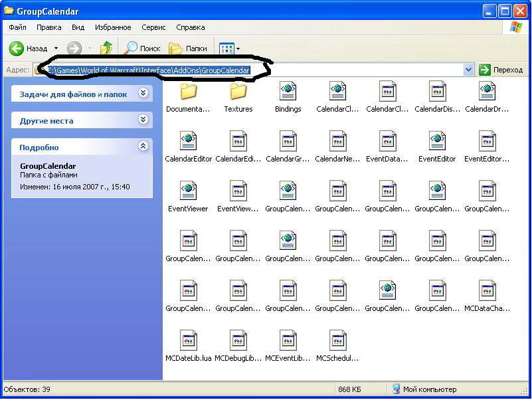Select the MCDataCha... file icon

488,290
